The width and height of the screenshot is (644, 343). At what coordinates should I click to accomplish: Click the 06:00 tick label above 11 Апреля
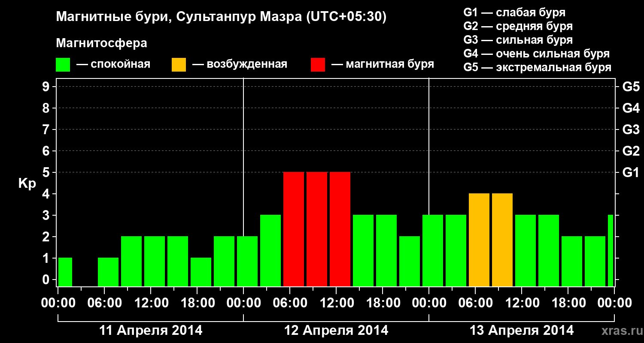pos(104,303)
